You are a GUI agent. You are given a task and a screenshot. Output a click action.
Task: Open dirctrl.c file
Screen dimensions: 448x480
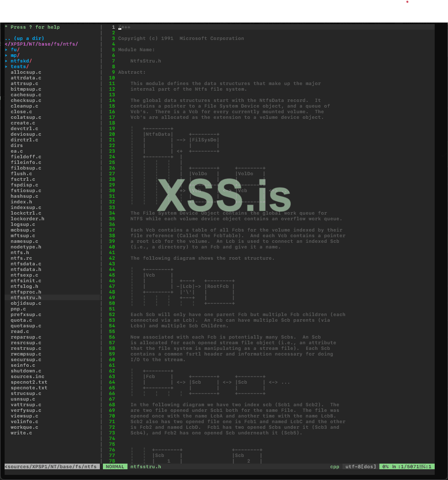pyautogui.click(x=25, y=140)
